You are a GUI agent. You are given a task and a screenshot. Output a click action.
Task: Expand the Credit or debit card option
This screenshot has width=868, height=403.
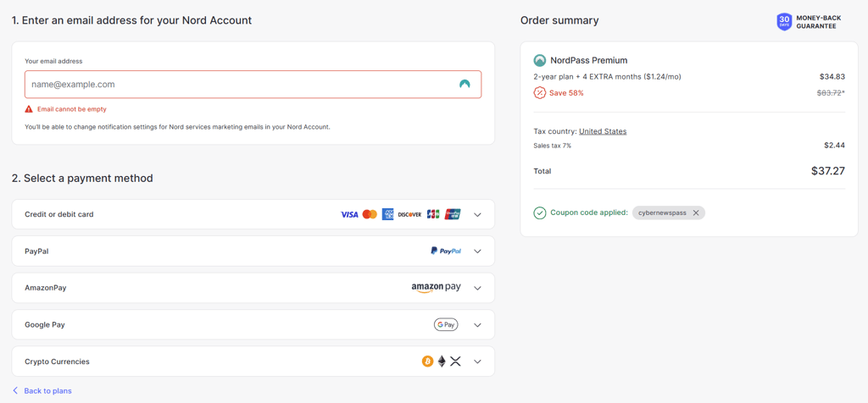[x=253, y=214]
